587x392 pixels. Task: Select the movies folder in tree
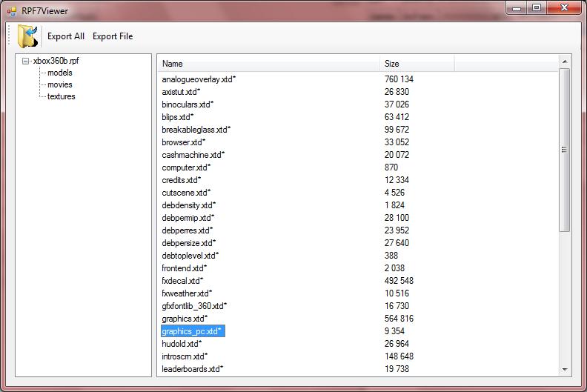click(60, 84)
